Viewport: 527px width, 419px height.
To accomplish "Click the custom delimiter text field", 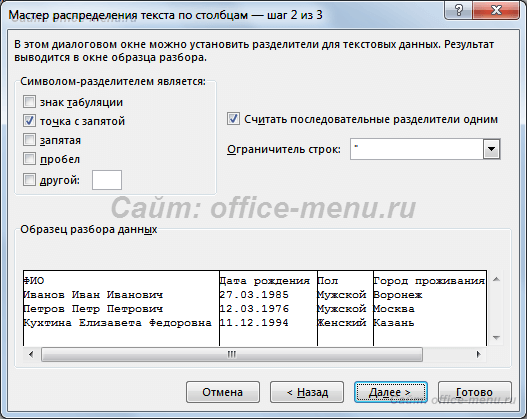I will [107, 180].
